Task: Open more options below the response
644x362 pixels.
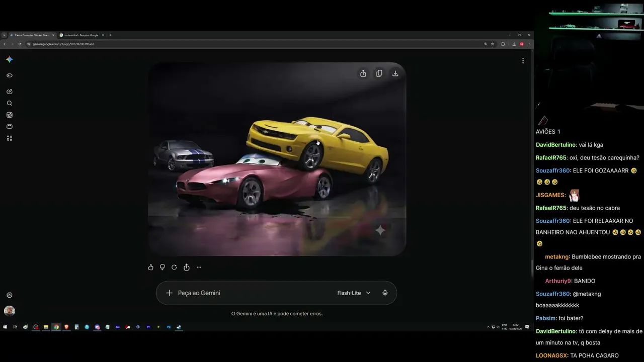Action: coord(199,267)
